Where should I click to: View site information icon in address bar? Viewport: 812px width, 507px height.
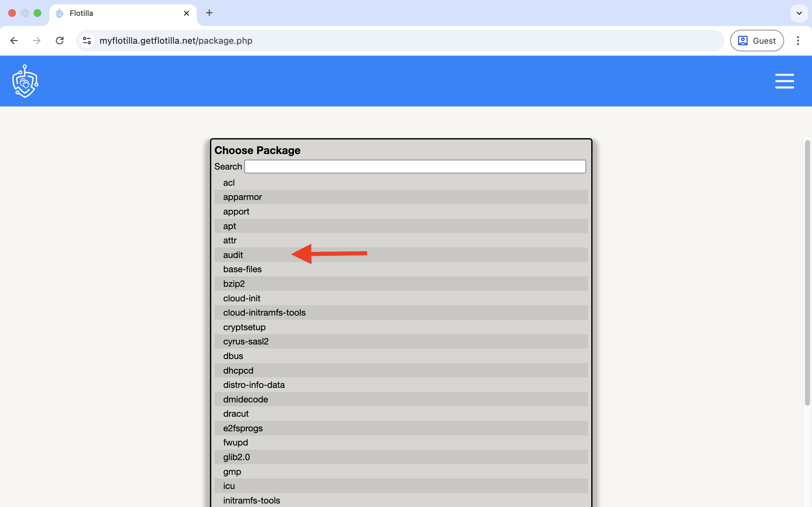[87, 41]
